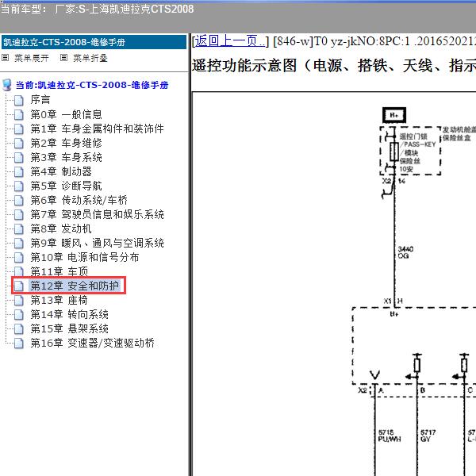Click the page icon beside 第11章
476x476 pixels.
(19, 271)
